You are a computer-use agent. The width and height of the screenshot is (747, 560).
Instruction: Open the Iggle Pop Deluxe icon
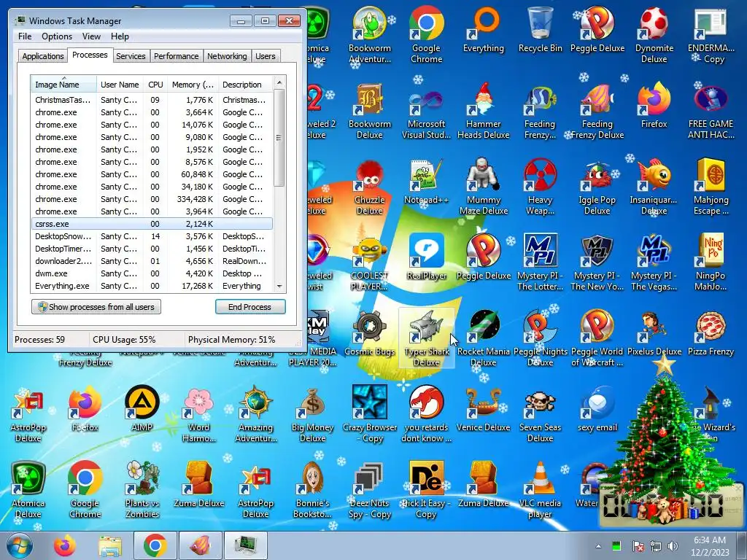[597, 187]
